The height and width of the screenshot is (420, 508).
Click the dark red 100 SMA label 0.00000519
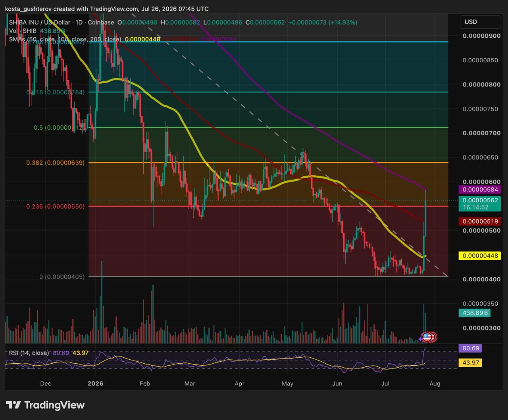480,221
